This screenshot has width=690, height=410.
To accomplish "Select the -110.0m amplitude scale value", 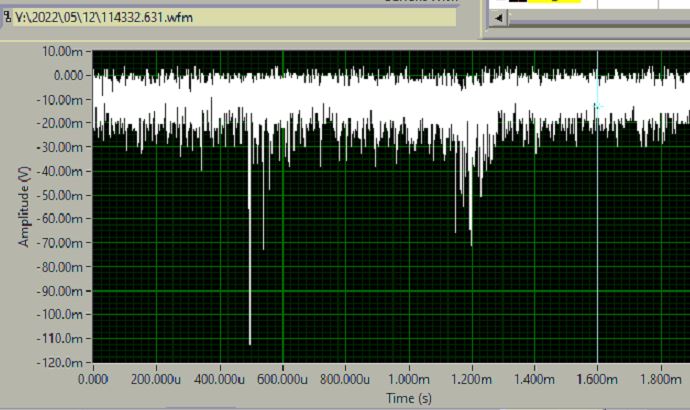I will coord(60,338).
